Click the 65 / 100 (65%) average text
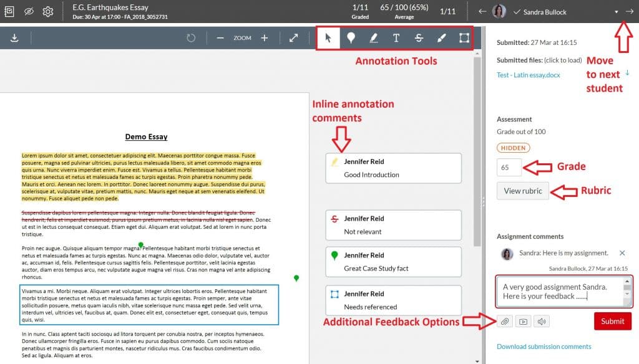 click(404, 7)
